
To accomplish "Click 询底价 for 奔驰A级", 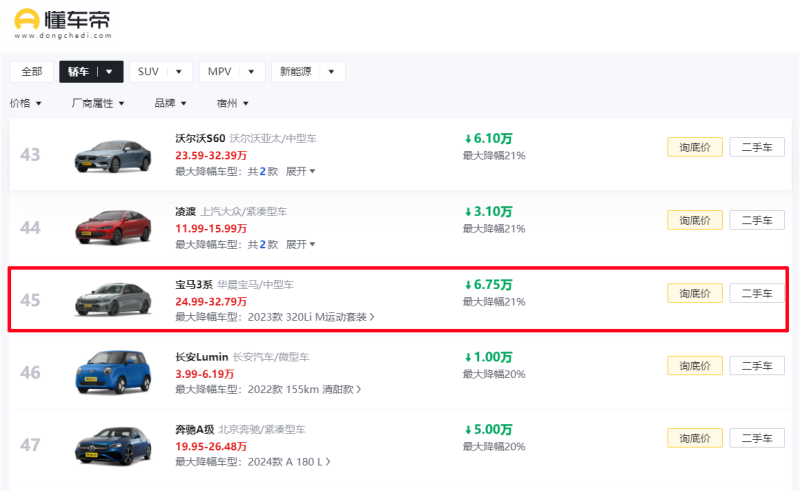I will 694,438.
